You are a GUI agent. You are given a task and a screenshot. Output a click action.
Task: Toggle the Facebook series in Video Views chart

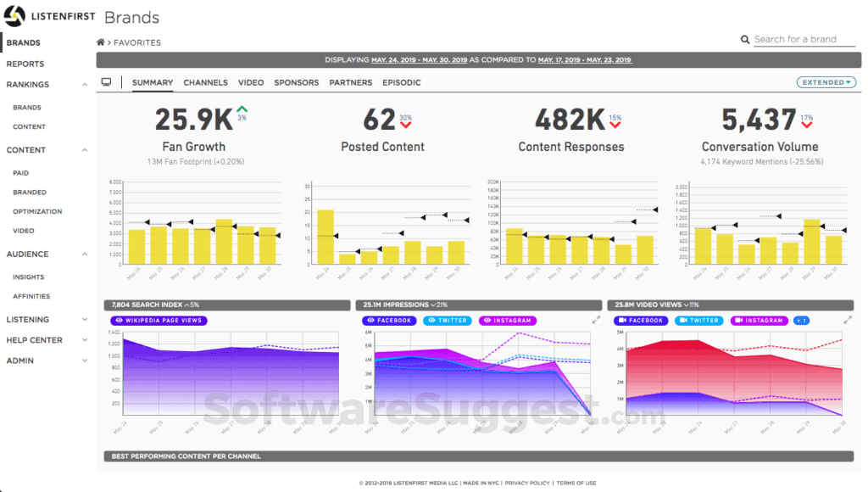tap(643, 321)
